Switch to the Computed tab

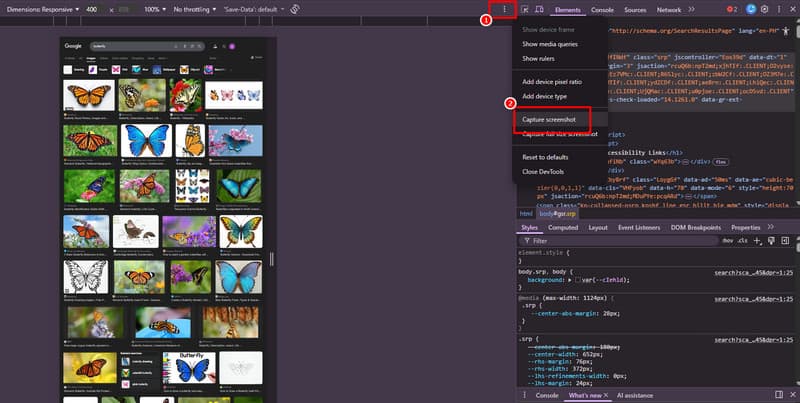tap(563, 227)
